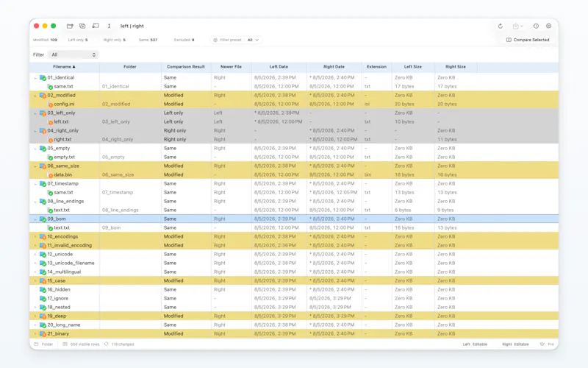Collapse the 01_identical folder
Image resolution: width=588 pixels, height=368 pixels.
coord(35,78)
